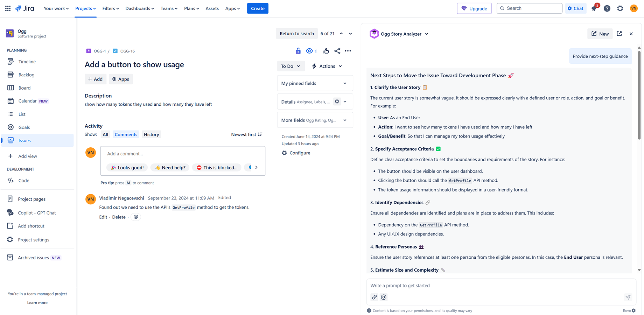The height and width of the screenshot is (315, 644).
Task: Click the blue Create button
Action: click(258, 8)
